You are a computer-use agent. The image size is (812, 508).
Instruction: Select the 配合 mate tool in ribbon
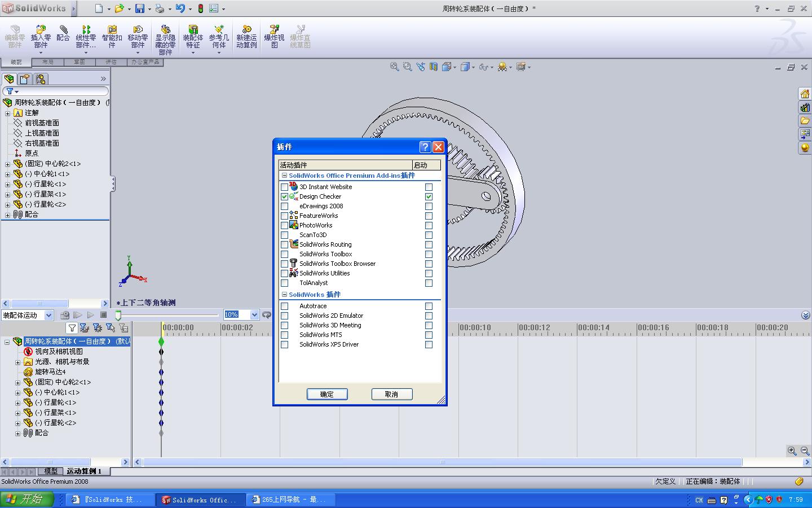pos(63,33)
